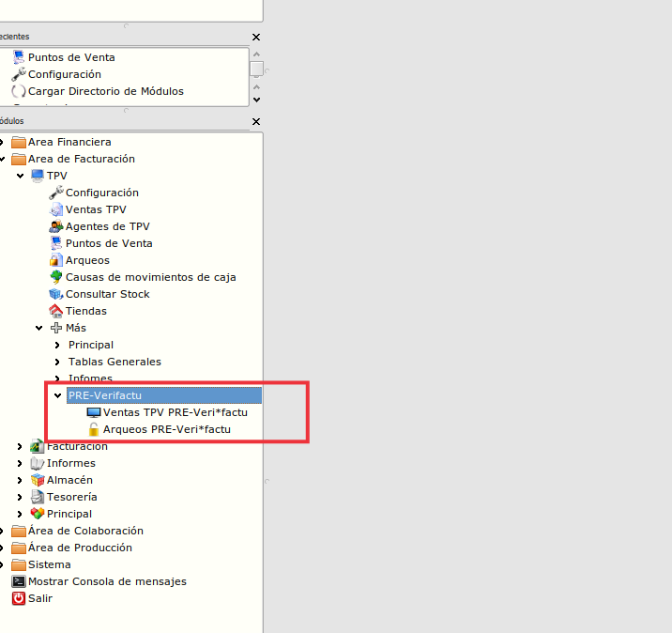Viewport: 672px width, 633px height.
Task: Click the Tiendas house icon
Action: pyautogui.click(x=56, y=311)
